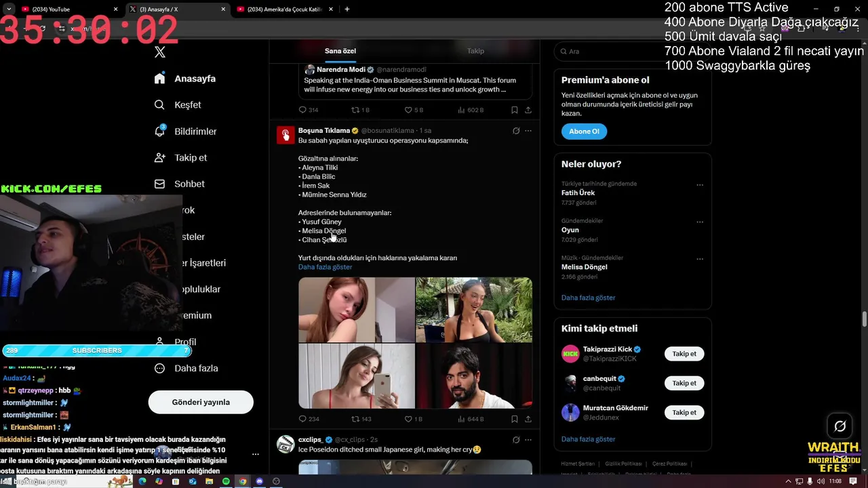This screenshot has width=868, height=488.
Task: Click the Sohbet envelope icon
Action: coord(159,184)
